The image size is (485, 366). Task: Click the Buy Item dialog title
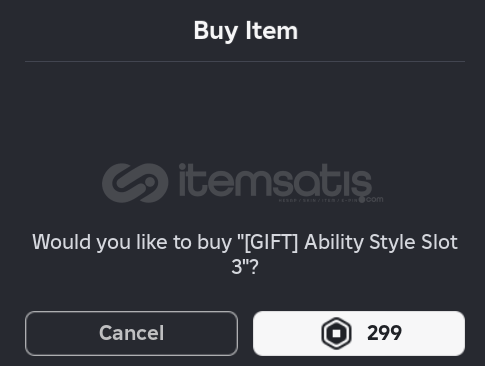(x=246, y=31)
